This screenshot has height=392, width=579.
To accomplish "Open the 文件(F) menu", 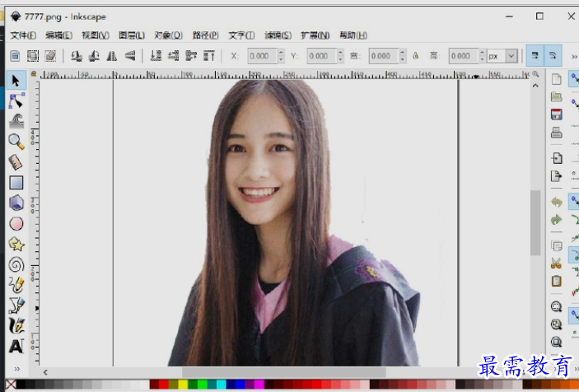I will coord(23,35).
